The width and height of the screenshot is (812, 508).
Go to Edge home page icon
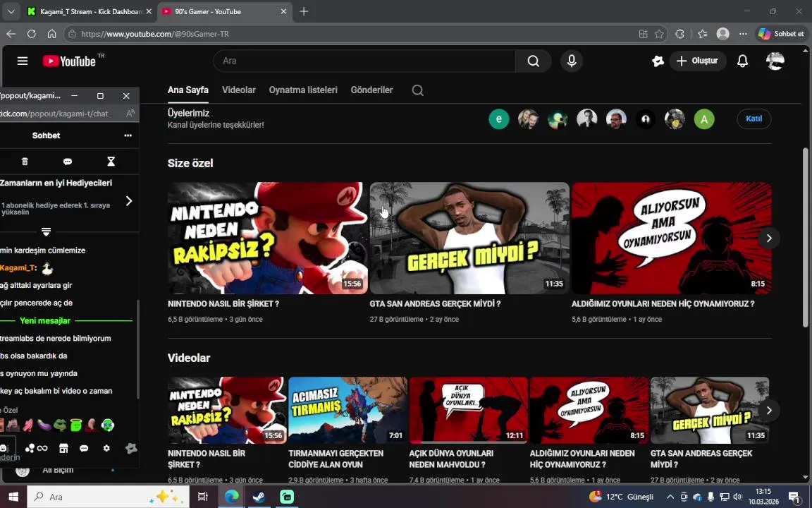coord(51,34)
